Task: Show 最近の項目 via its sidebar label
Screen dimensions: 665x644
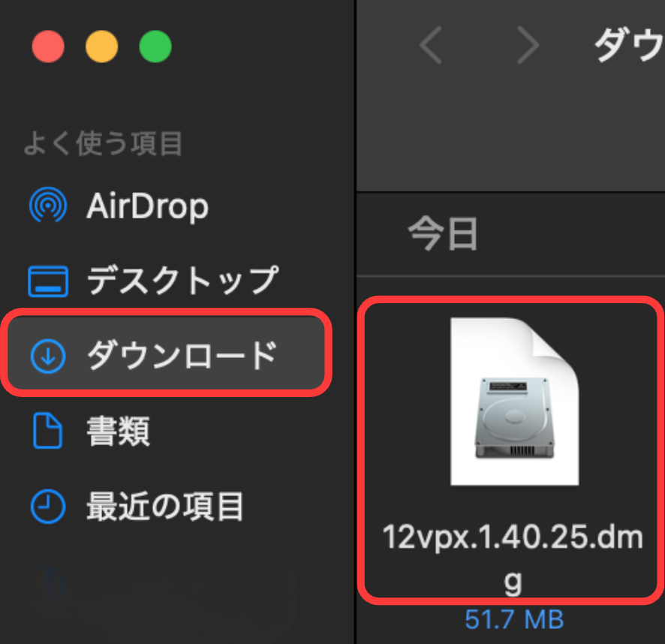Action: pyautogui.click(x=165, y=507)
